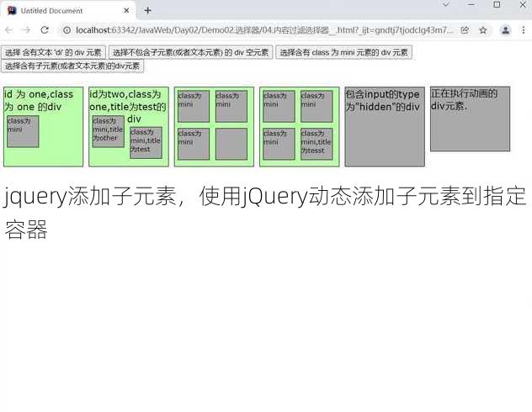
Task: Close the Untitled Document tab
Action: (126, 10)
